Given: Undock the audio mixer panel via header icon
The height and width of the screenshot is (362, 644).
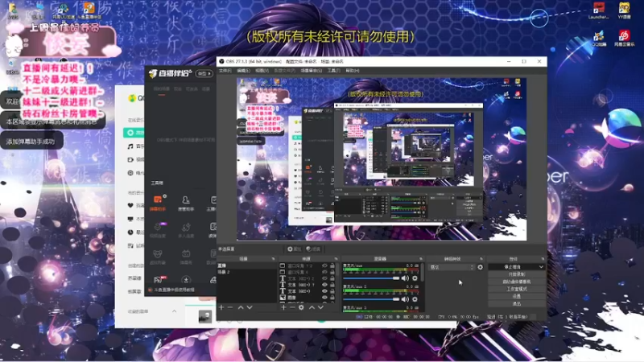Looking at the screenshot, I should tap(420, 259).
